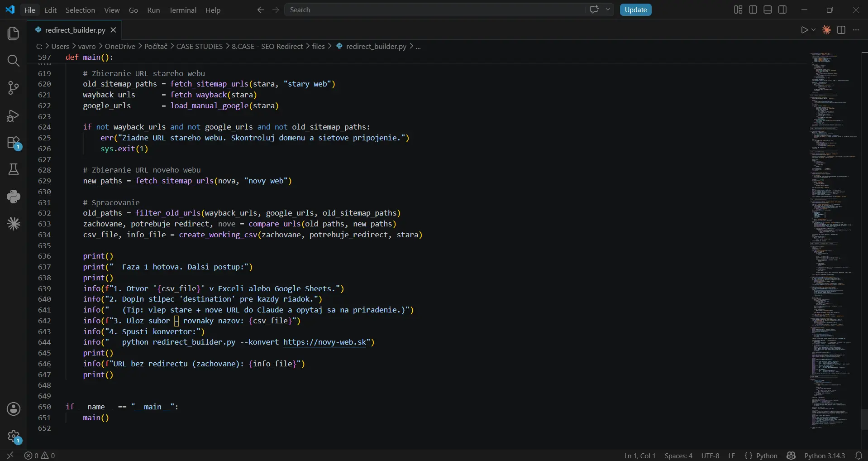The image size is (868, 461).
Task: Close the redirect_builder.py tab
Action: click(x=113, y=30)
